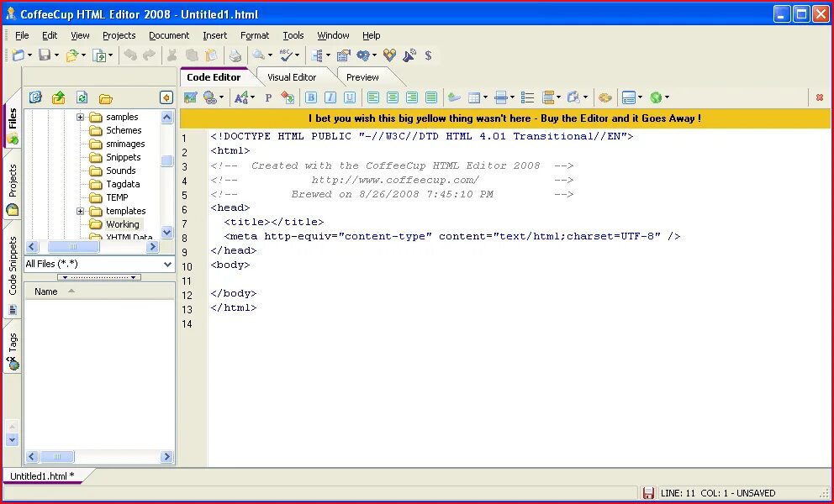Viewport: 834px width, 504px height.
Task: Set align center
Action: (393, 97)
